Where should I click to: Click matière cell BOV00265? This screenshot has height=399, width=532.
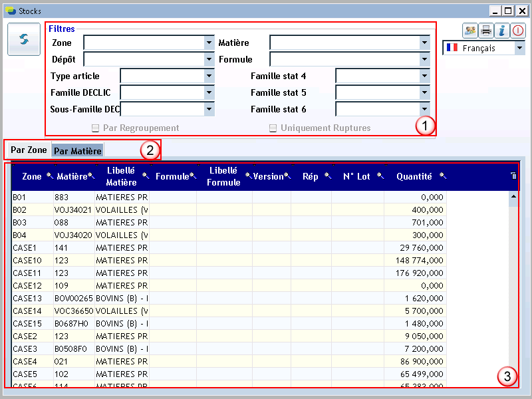pos(74,298)
